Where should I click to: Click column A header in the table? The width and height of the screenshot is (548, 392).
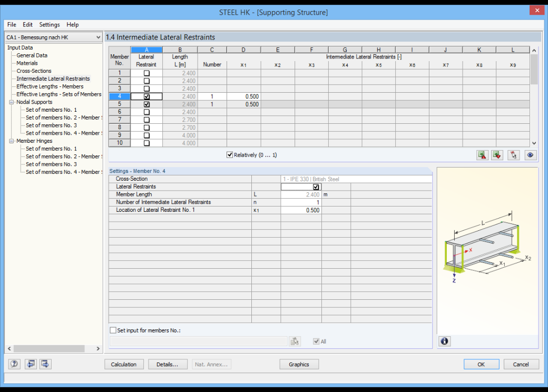146,50
